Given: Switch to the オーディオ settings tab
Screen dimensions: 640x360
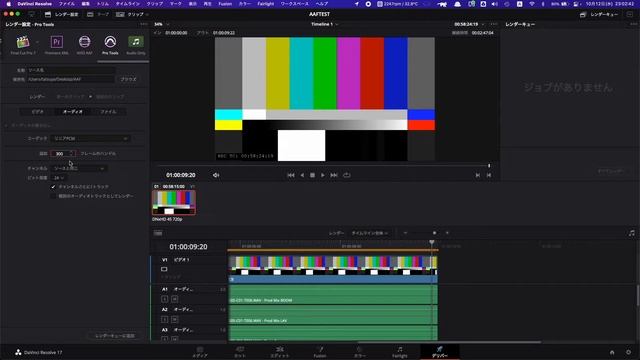Looking at the screenshot, I should 73,111.
